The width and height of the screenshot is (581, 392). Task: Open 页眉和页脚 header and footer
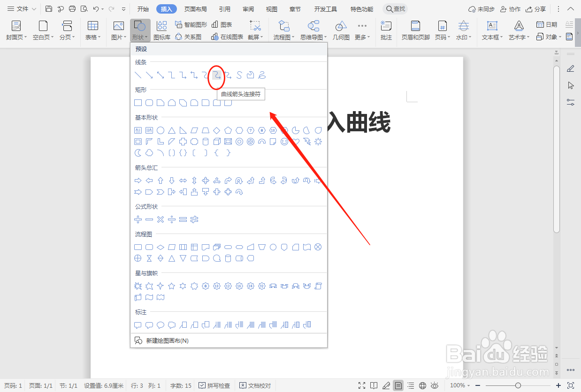tap(415, 31)
